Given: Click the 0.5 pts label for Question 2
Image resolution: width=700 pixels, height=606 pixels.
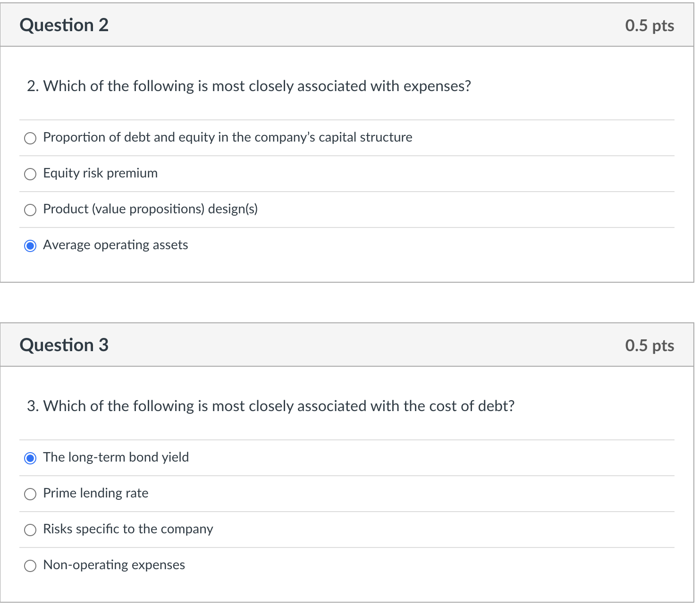Looking at the screenshot, I should (649, 25).
